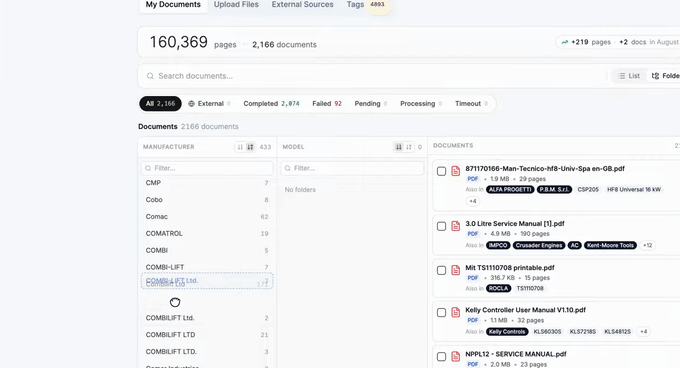Filter by Failed 92 documents

click(327, 104)
